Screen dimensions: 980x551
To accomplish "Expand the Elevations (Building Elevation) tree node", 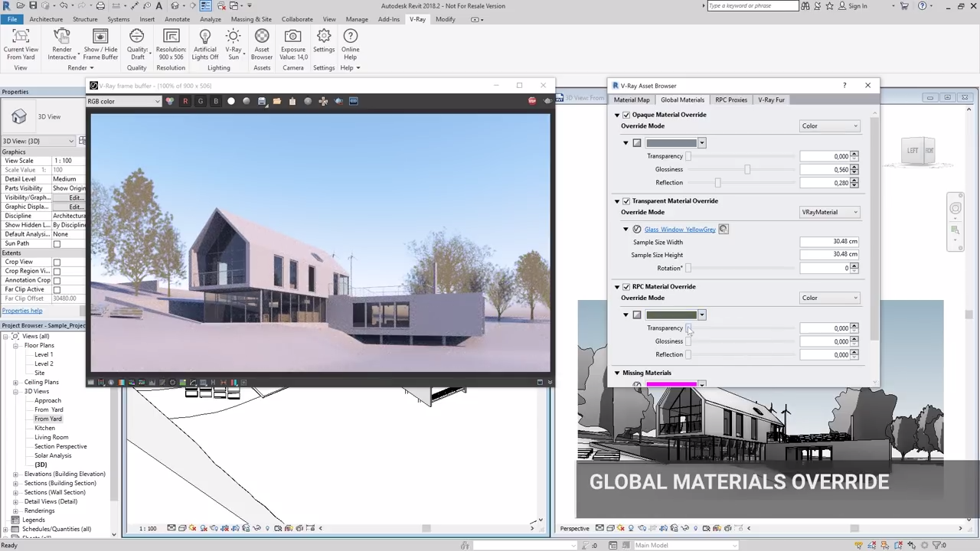I will pyautogui.click(x=15, y=474).
